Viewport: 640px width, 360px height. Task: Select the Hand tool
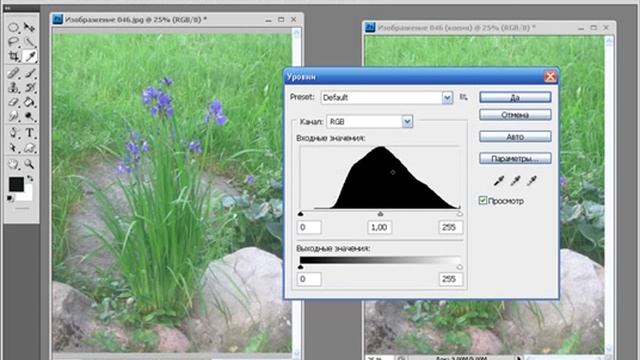pyautogui.click(x=13, y=164)
